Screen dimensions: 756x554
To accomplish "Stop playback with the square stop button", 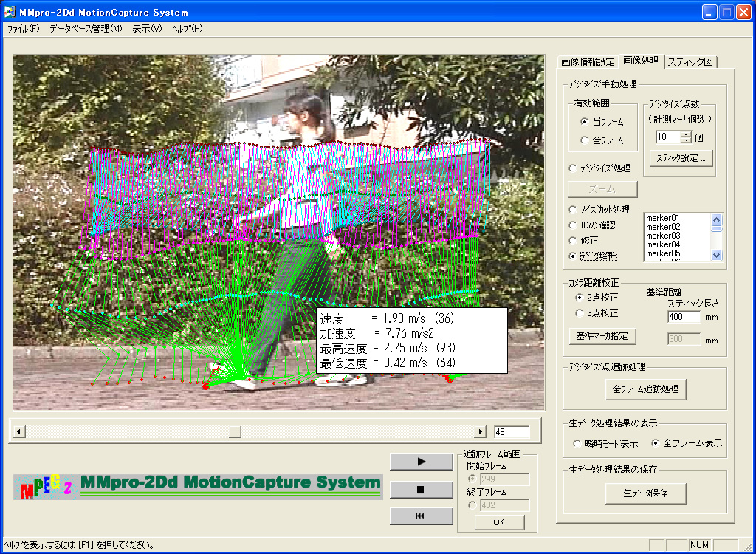I will pyautogui.click(x=422, y=490).
